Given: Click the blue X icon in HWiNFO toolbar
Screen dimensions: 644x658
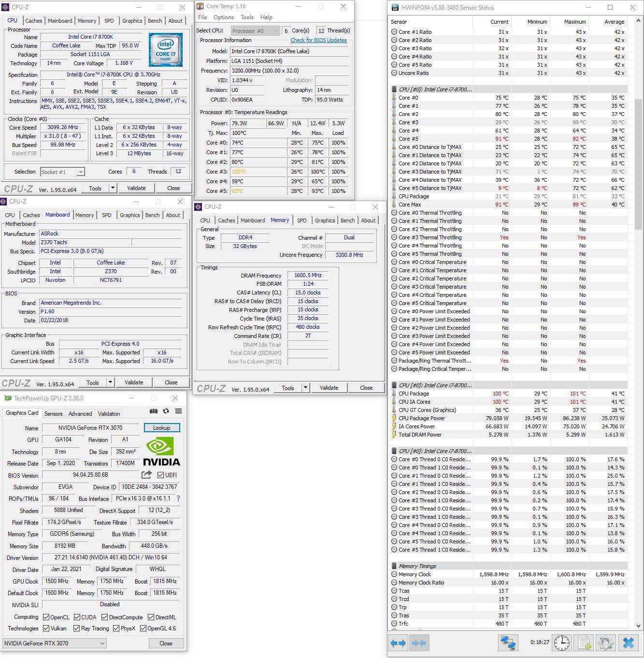Looking at the screenshot, I should coord(628,643).
